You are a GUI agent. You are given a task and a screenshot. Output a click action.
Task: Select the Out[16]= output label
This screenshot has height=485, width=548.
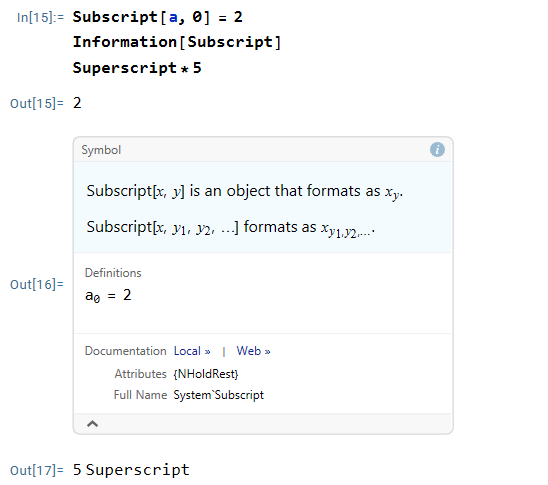37,284
